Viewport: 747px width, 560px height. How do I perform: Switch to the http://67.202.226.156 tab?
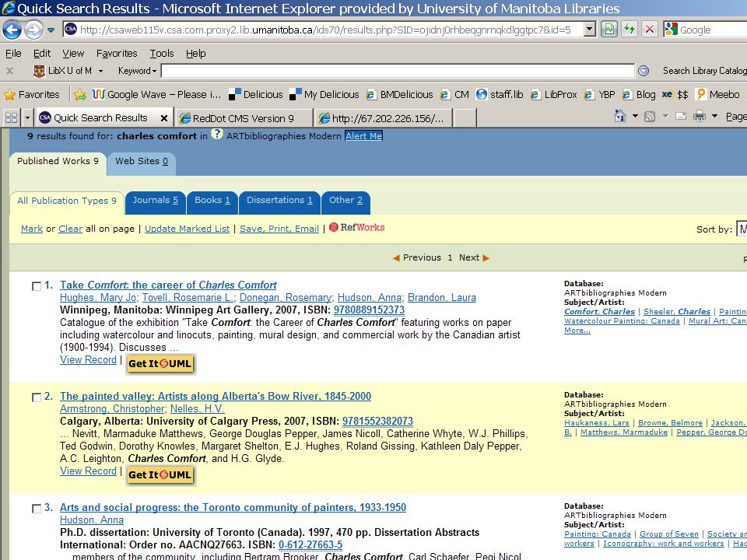[383, 118]
